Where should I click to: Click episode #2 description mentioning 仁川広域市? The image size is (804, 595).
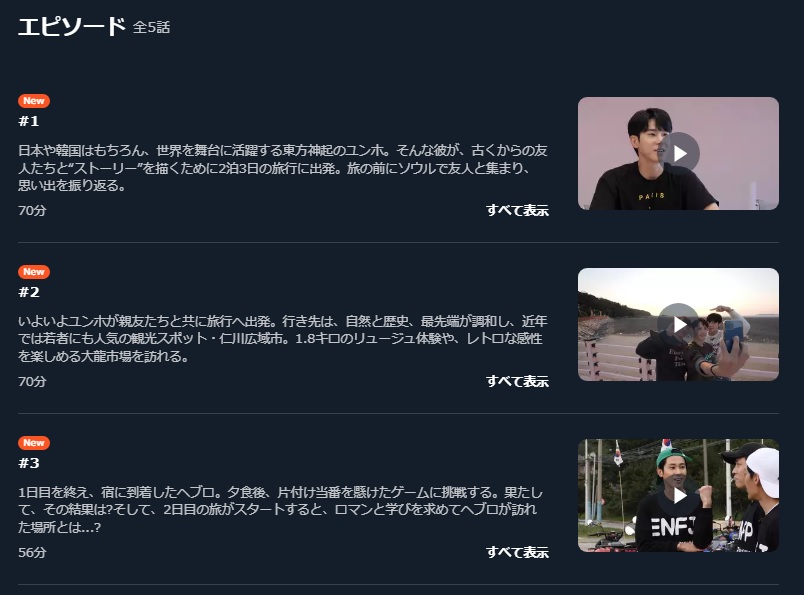click(x=283, y=339)
